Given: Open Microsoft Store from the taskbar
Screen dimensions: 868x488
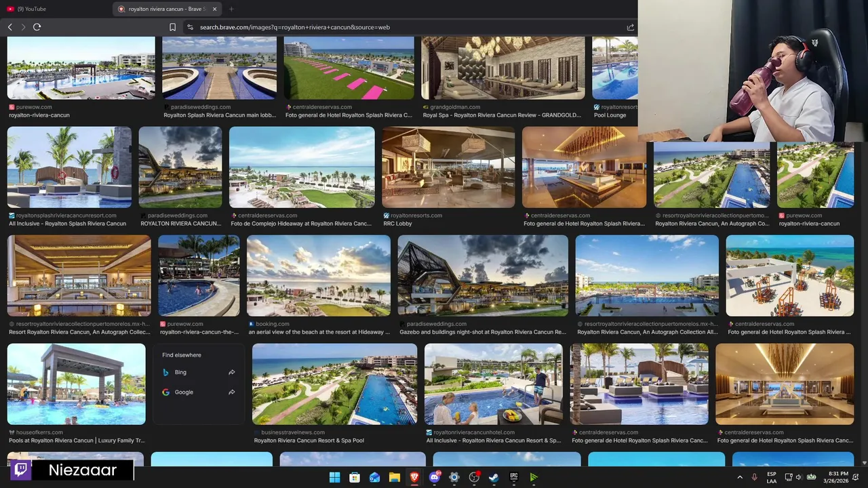Looking at the screenshot, I should coord(355,477).
